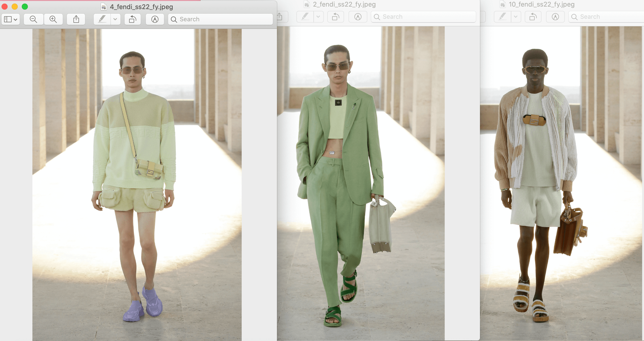Image resolution: width=644 pixels, height=341 pixels.
Task: Click share icon in 2_fendi window
Action: [x=280, y=17]
